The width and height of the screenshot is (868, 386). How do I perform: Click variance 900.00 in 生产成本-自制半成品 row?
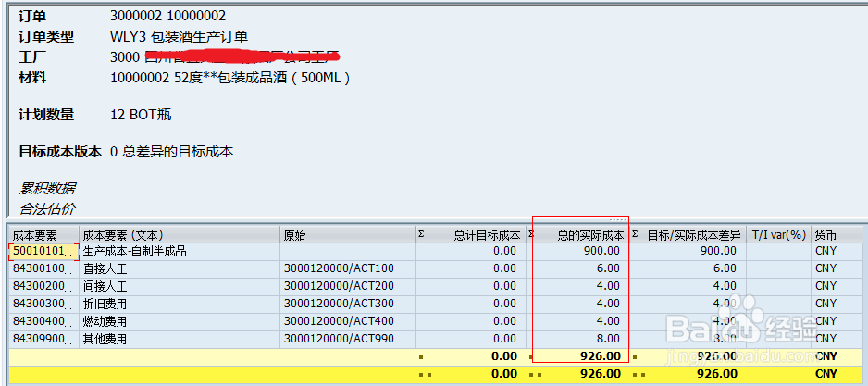point(718,251)
